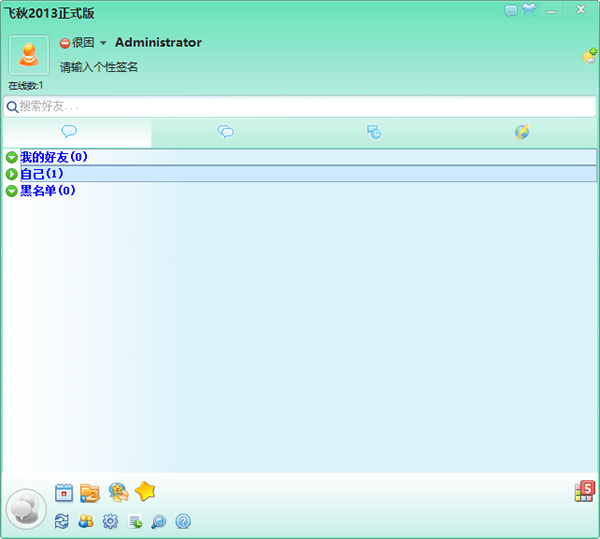Select the 自己(1) group row
The width and height of the screenshot is (600, 539).
[308, 174]
